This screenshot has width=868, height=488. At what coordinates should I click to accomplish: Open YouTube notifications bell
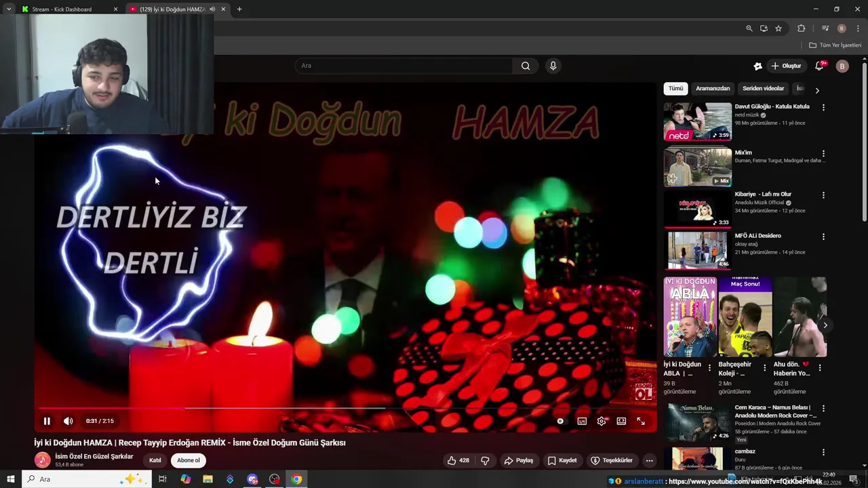pyautogui.click(x=819, y=66)
